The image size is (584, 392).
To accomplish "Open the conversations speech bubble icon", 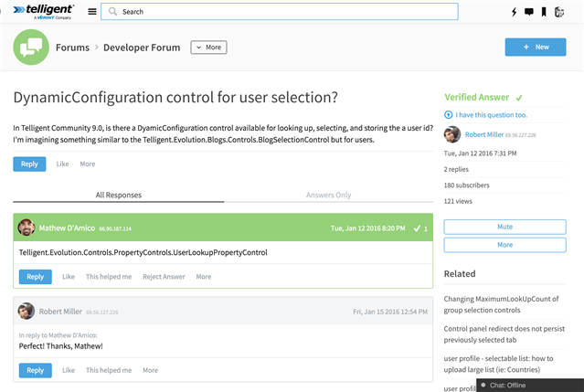I will point(529,12).
